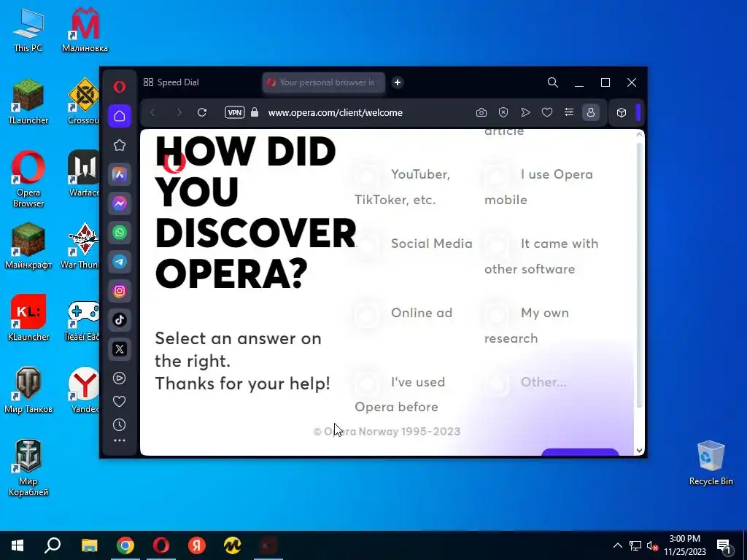The image size is (747, 560).
Task: Search tabs with magnifier icon
Action: (x=553, y=82)
